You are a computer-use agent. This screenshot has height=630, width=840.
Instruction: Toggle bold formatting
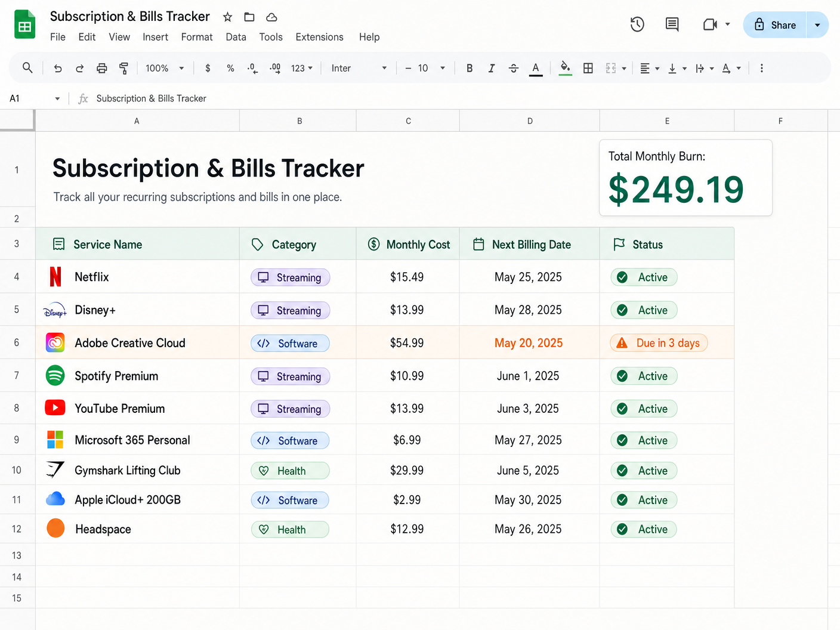coord(470,69)
